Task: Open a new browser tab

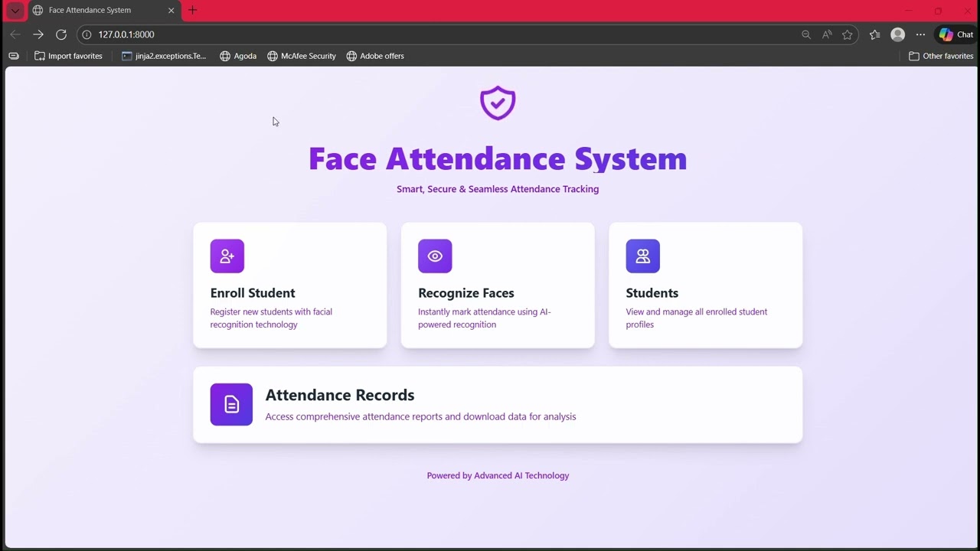Action: point(193,10)
